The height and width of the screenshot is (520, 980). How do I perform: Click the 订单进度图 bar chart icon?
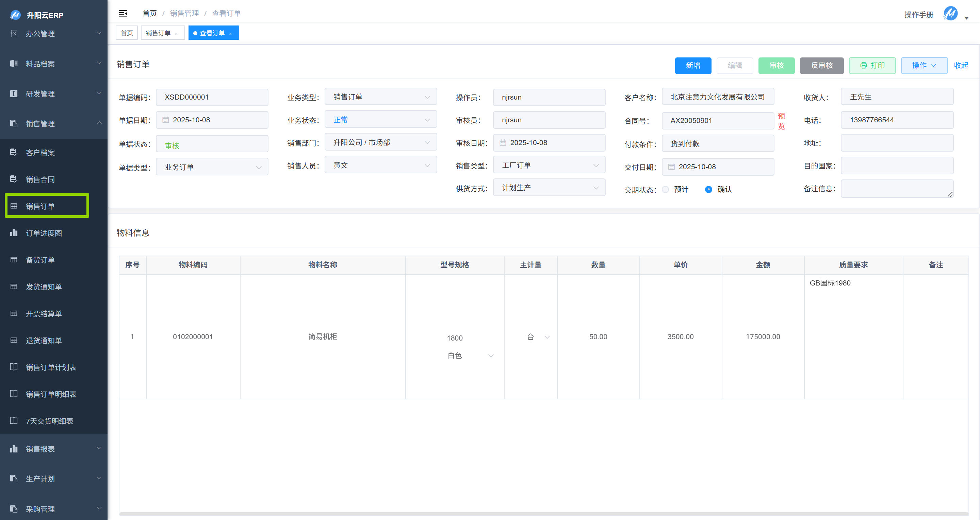tap(14, 232)
